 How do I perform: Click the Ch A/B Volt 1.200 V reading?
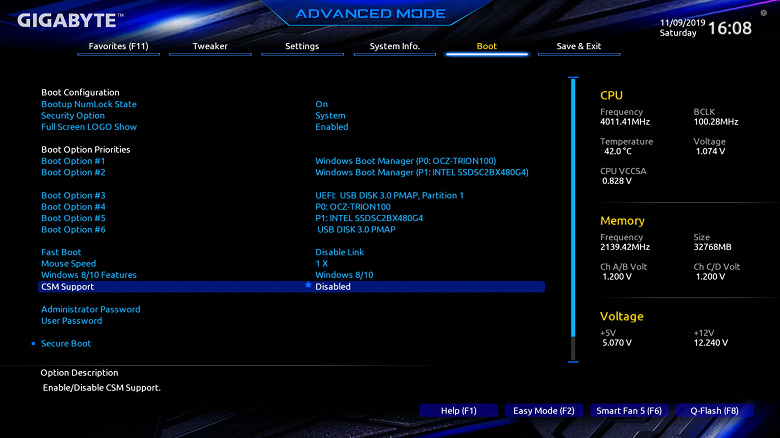pyautogui.click(x=617, y=276)
